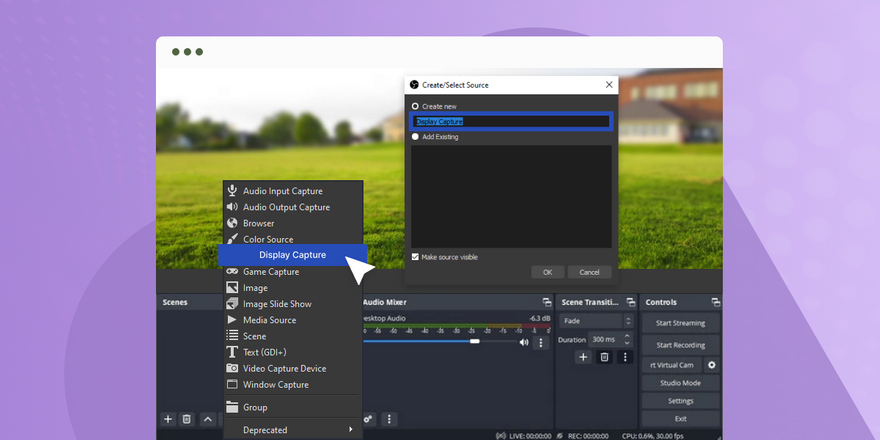
Task: Open Desktop Audio three-dot options
Action: [x=541, y=342]
